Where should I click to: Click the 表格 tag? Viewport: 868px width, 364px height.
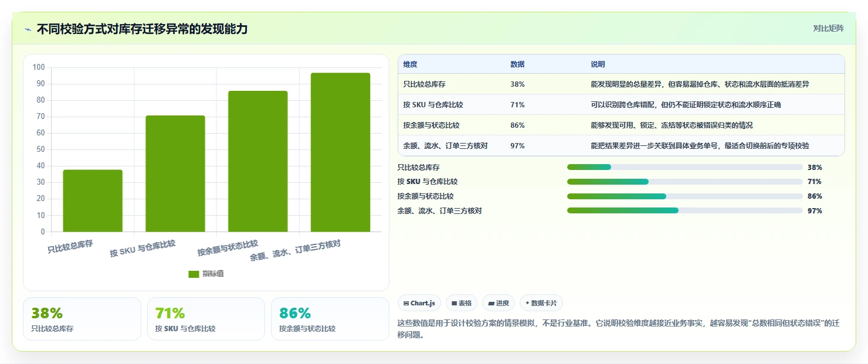pyautogui.click(x=462, y=303)
